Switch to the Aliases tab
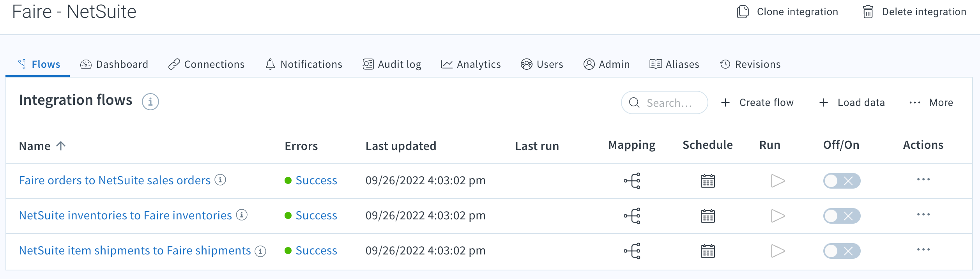This screenshot has height=279, width=980. click(x=674, y=64)
